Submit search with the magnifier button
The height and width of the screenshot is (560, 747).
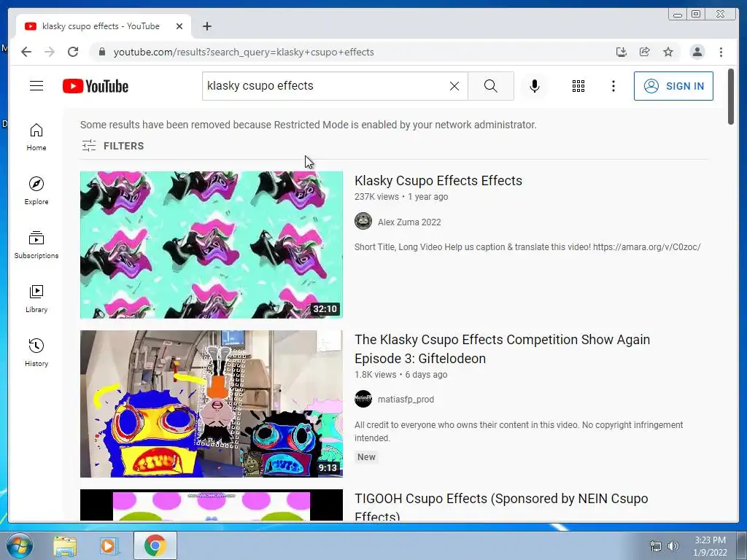click(491, 86)
